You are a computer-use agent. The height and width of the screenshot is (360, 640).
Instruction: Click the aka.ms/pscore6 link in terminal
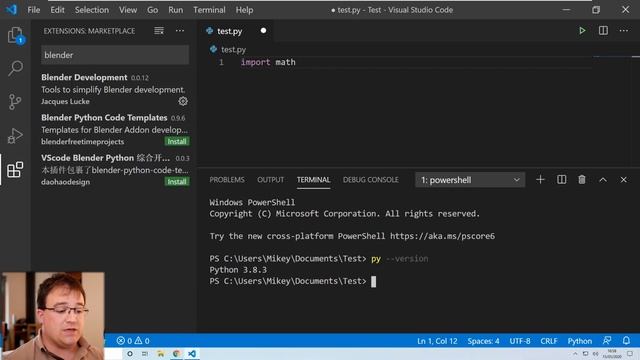click(x=442, y=236)
